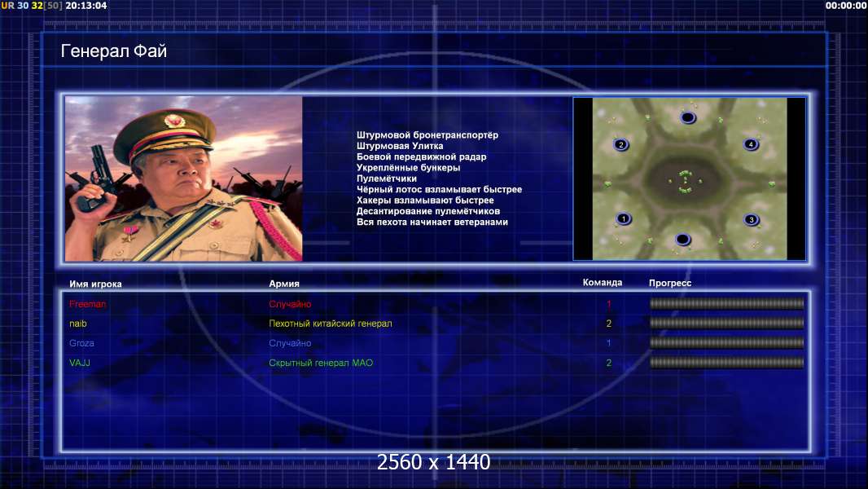This screenshot has height=489, width=868.
Task: Click naib's loading progress bar
Action: 727,323
